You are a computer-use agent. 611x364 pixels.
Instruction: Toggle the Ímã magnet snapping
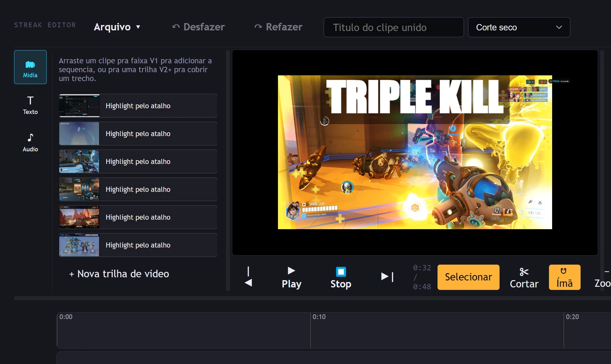(x=565, y=277)
